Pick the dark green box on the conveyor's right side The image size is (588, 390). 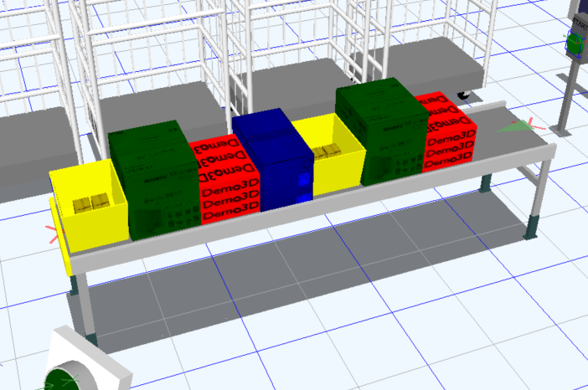tap(383, 131)
